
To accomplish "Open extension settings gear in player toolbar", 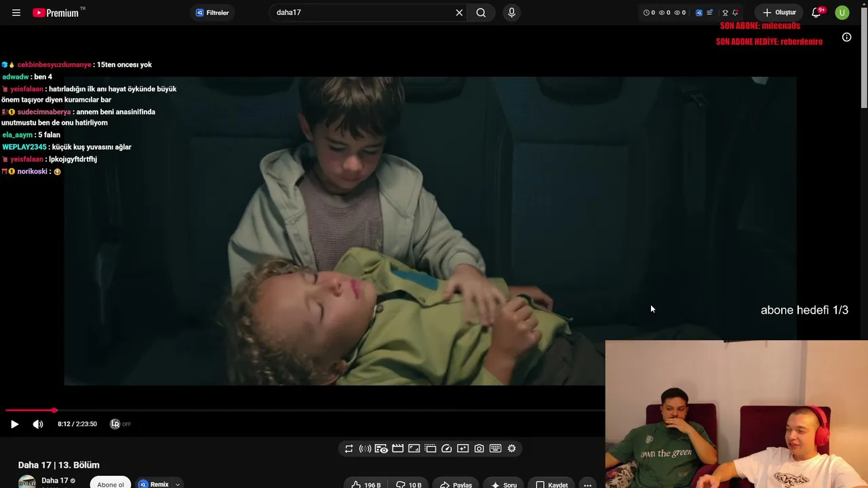I will (512, 449).
